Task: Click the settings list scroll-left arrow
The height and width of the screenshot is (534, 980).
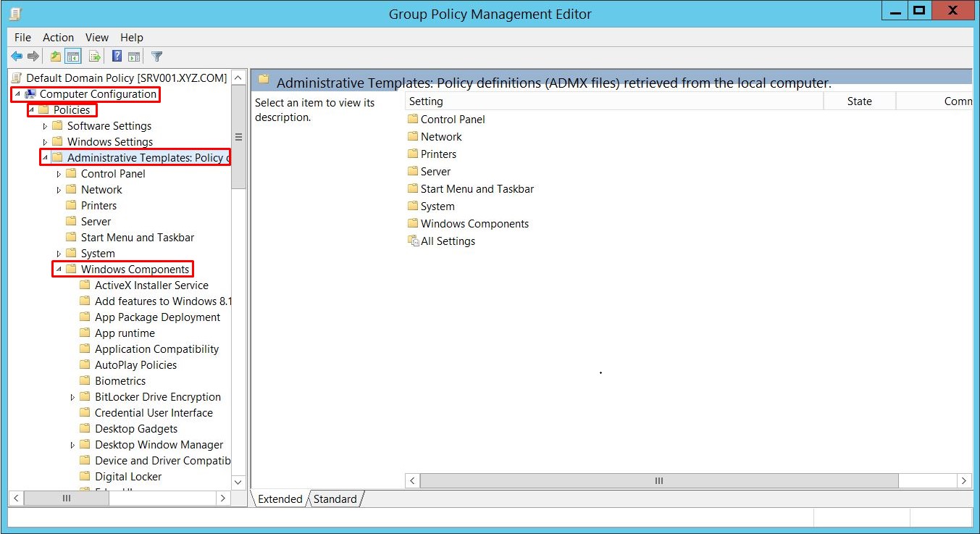Action: click(x=413, y=480)
